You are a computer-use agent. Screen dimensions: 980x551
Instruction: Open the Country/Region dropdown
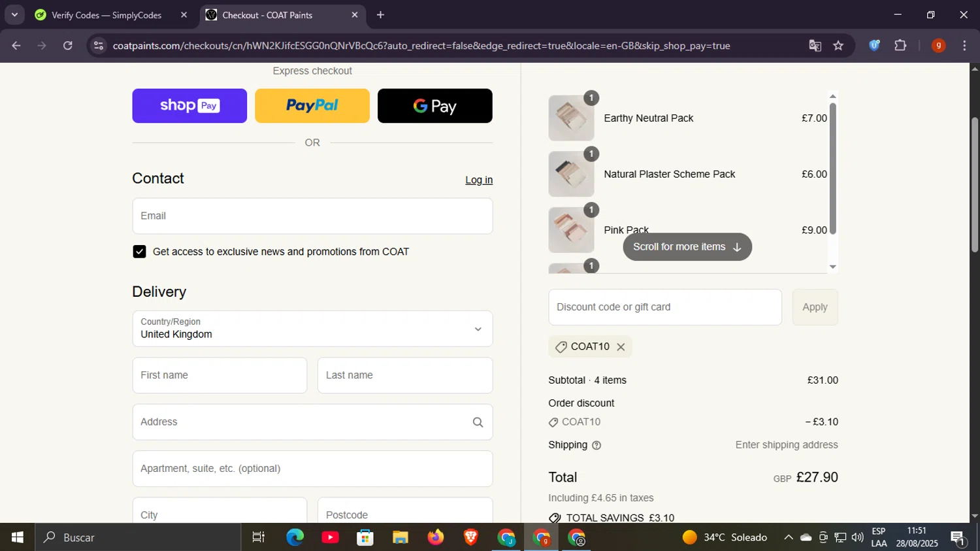coord(312,329)
